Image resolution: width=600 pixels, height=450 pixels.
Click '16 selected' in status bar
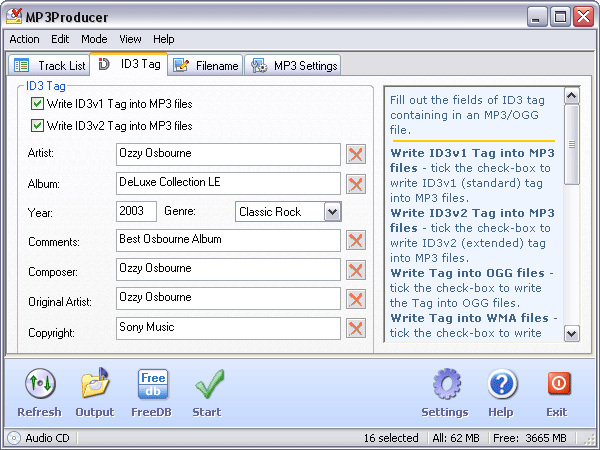tap(391, 438)
